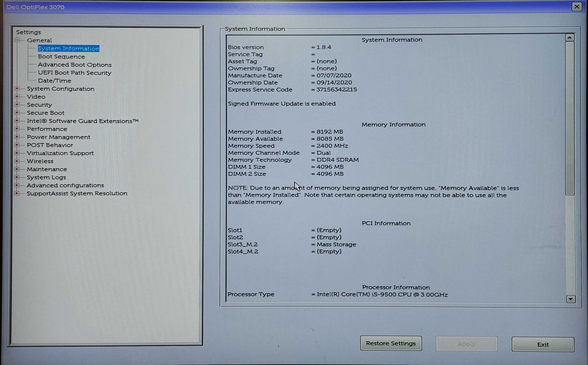Select POST Behavior category label
The image size is (588, 365).
pos(50,145)
